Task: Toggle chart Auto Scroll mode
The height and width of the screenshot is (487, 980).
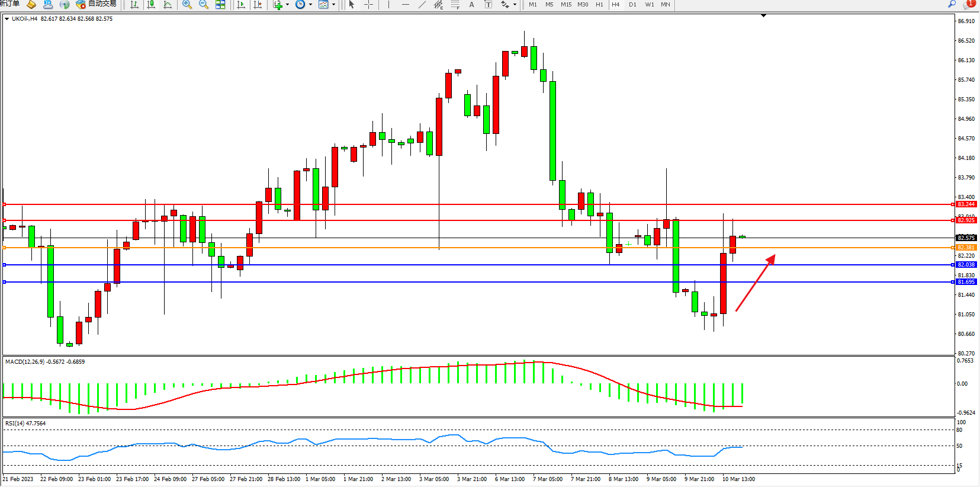Action: pos(241,5)
